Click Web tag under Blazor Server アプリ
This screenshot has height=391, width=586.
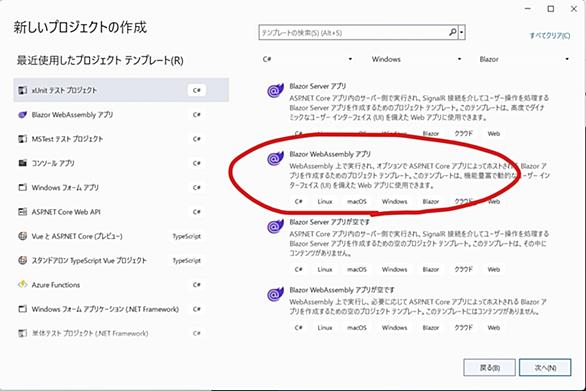[494, 133]
